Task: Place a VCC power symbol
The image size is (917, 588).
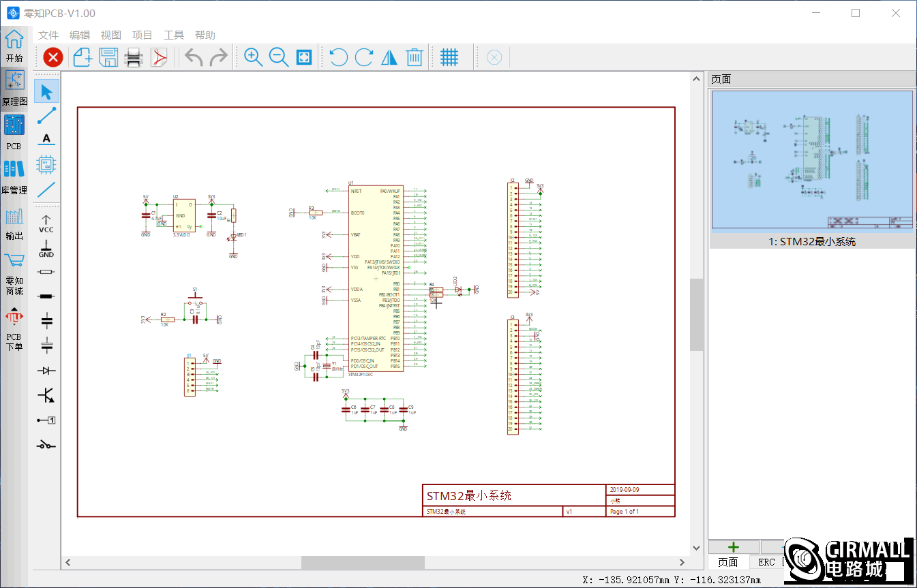Action: pyautogui.click(x=46, y=224)
